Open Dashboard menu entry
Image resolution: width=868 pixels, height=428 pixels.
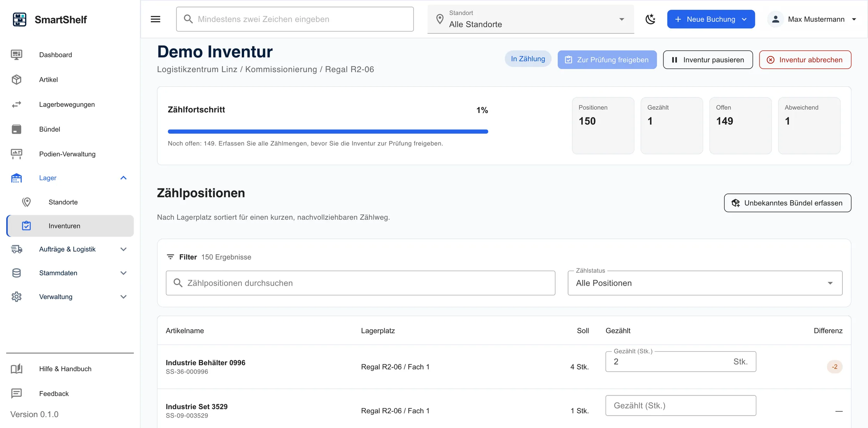(70, 55)
